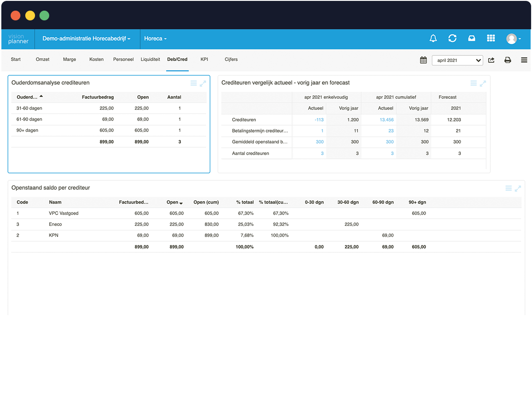Click the Eneco creditor name
The height and width of the screenshot is (399, 532).
55,224
